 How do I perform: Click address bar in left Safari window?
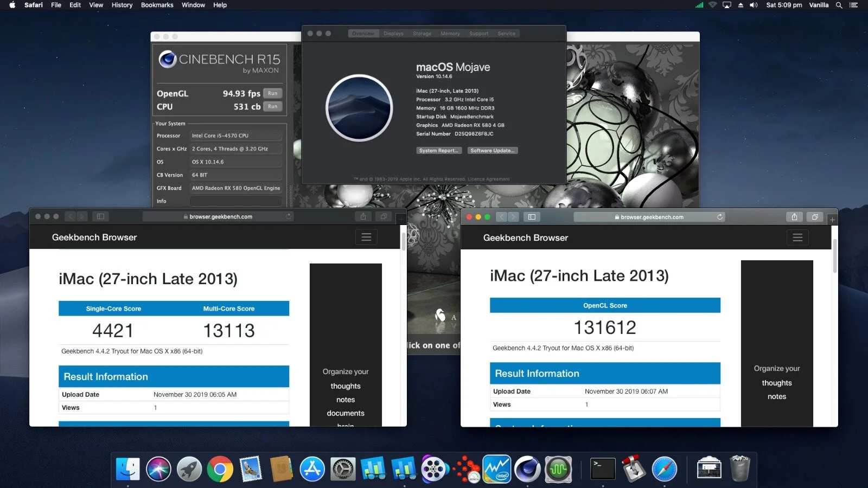tap(218, 216)
